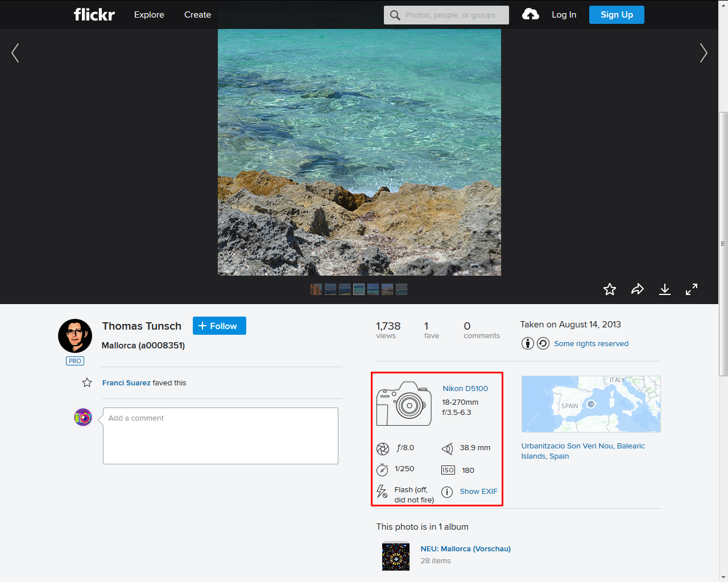Select the last filmstrip thumbnail
This screenshot has height=582, width=728.
click(402, 289)
